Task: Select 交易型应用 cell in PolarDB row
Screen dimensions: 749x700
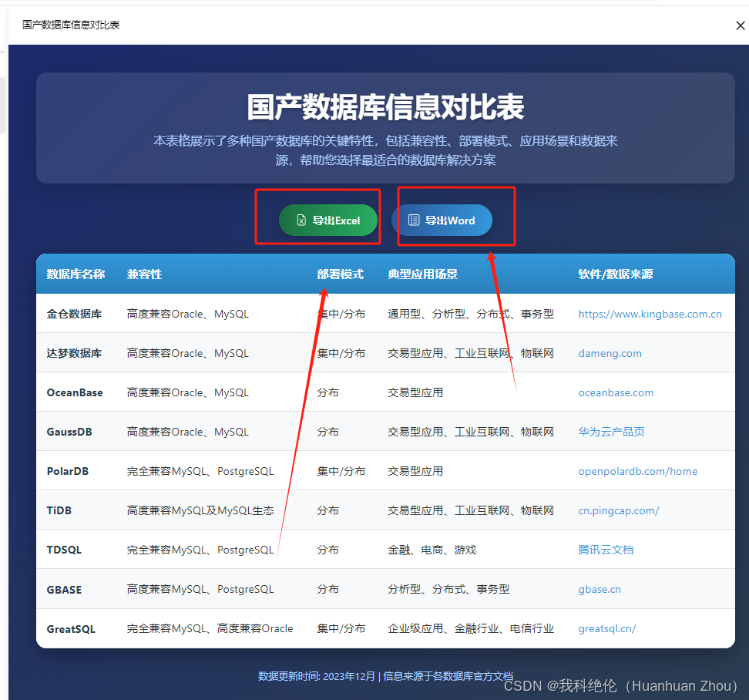Action: tap(415, 472)
